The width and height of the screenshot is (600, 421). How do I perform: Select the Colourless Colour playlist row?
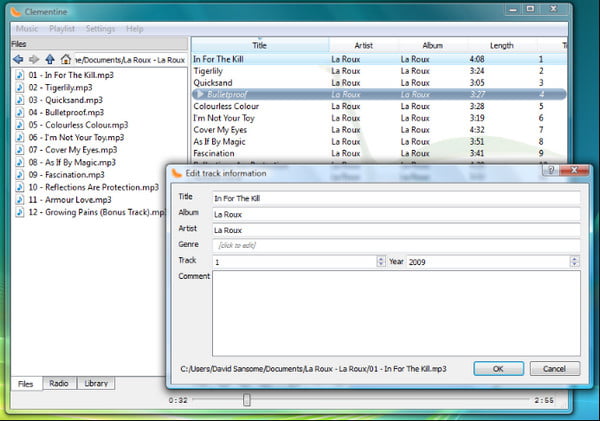click(x=379, y=106)
